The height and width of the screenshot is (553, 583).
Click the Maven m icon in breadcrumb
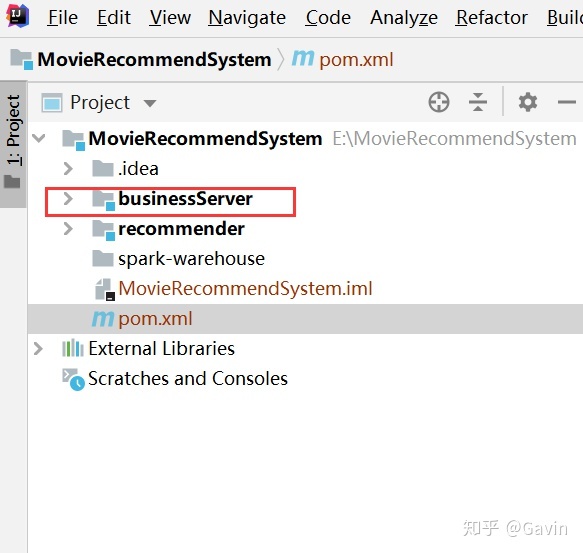tap(303, 59)
